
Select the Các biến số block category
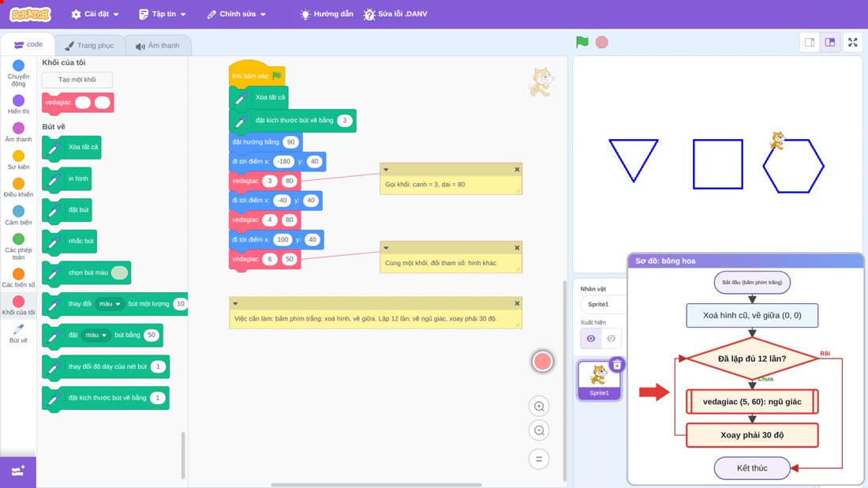(18, 278)
